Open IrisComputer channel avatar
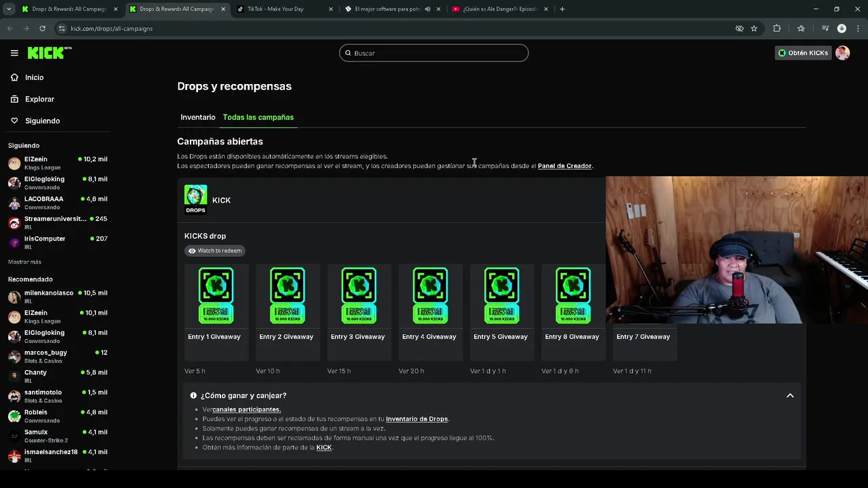The width and height of the screenshot is (868, 488). tap(14, 243)
